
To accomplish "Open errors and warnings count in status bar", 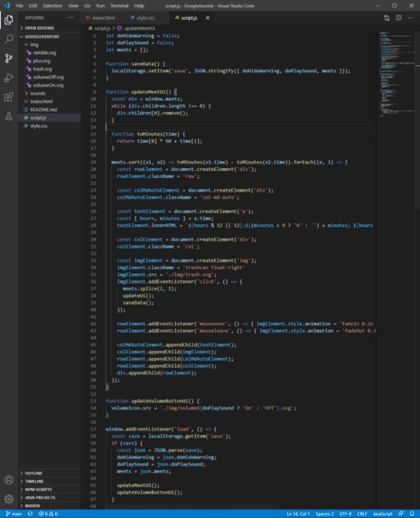I will 48,513.
